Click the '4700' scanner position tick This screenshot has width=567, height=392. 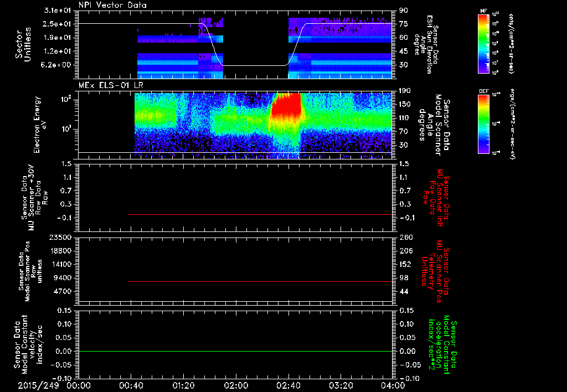(x=62, y=291)
